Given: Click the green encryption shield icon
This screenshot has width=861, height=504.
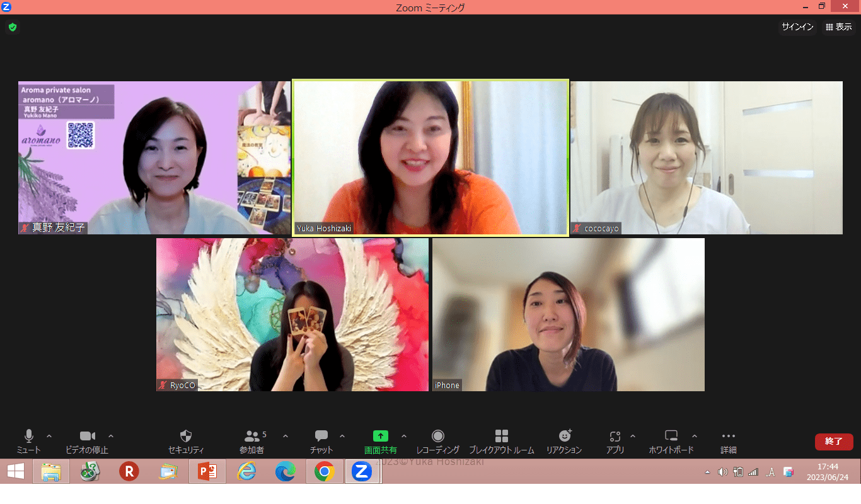Looking at the screenshot, I should [x=12, y=27].
